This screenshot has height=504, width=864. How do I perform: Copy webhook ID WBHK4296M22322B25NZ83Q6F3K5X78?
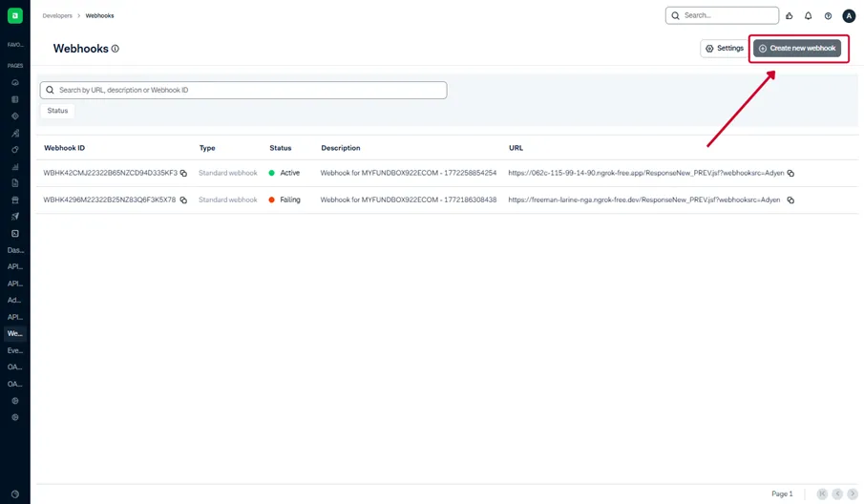[x=183, y=199]
